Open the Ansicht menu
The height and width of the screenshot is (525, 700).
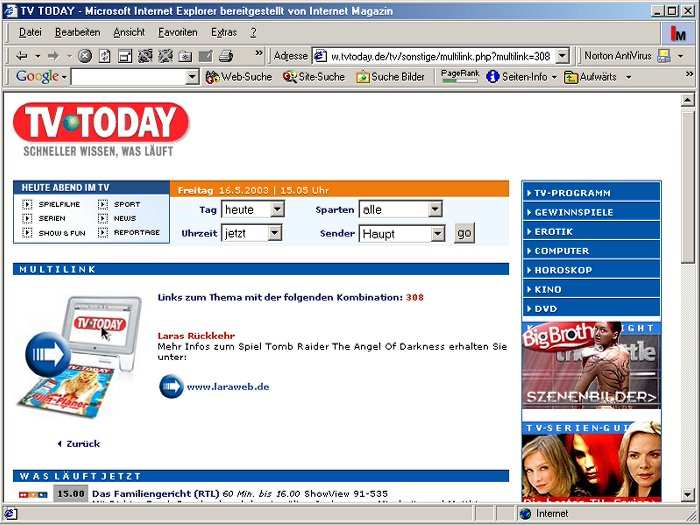129,33
